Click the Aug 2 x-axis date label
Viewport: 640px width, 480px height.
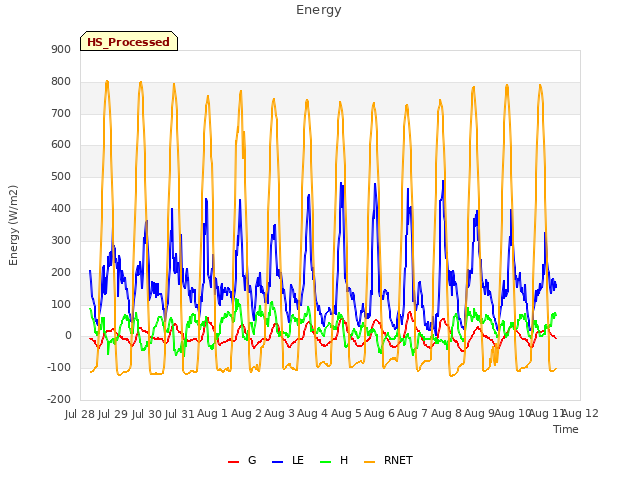246,413
